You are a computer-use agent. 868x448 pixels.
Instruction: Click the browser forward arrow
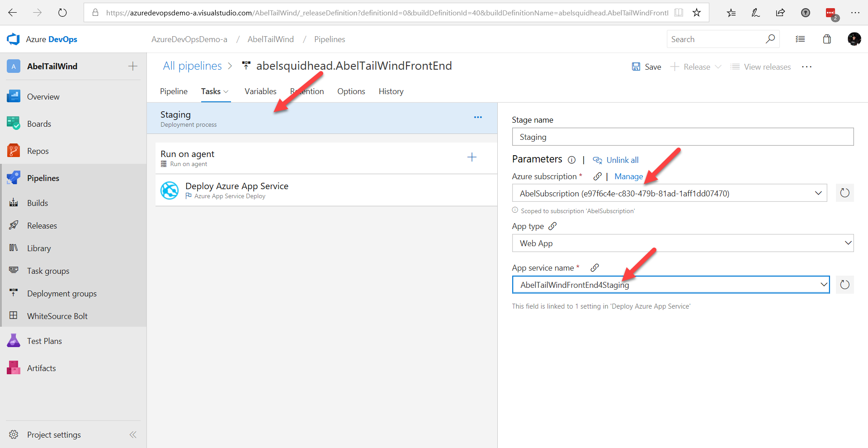[x=38, y=13]
